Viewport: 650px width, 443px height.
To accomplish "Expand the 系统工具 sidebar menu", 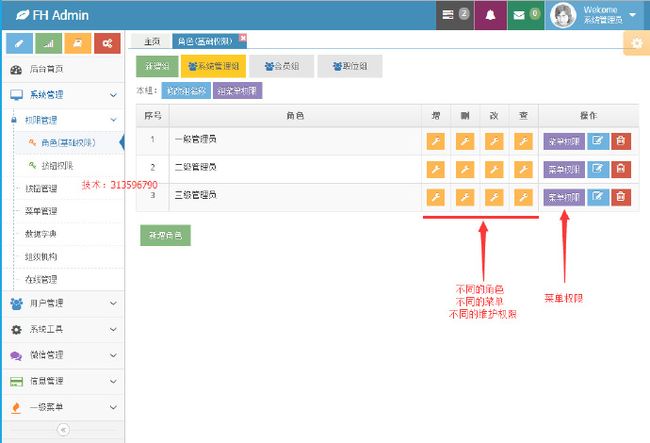I will pyautogui.click(x=63, y=329).
